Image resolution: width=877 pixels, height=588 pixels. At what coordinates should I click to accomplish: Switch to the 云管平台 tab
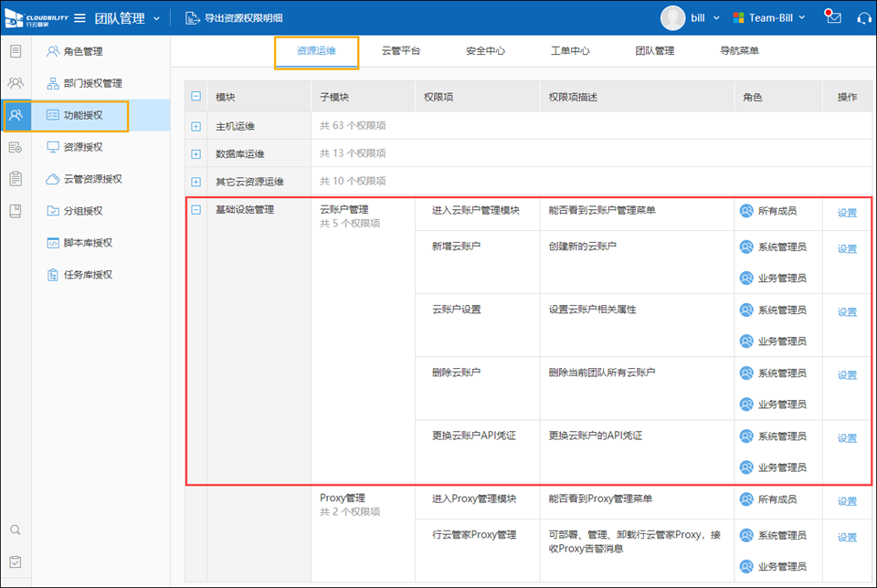401,51
